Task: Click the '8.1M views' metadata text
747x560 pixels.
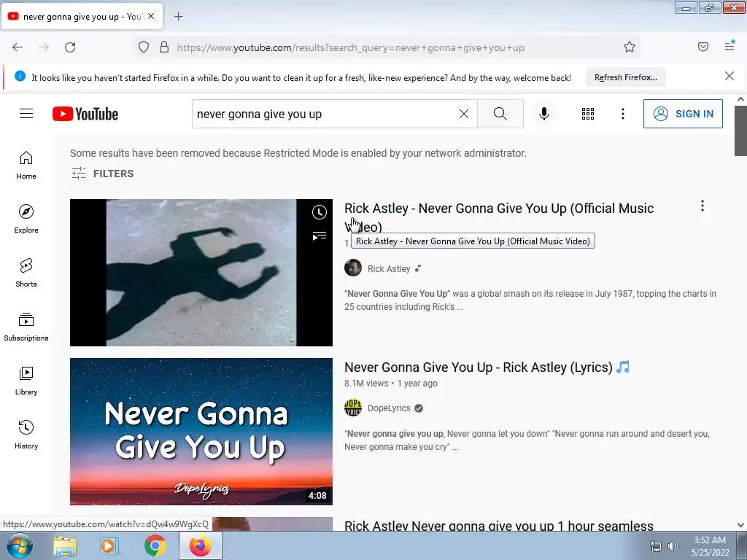Action: pos(366,384)
